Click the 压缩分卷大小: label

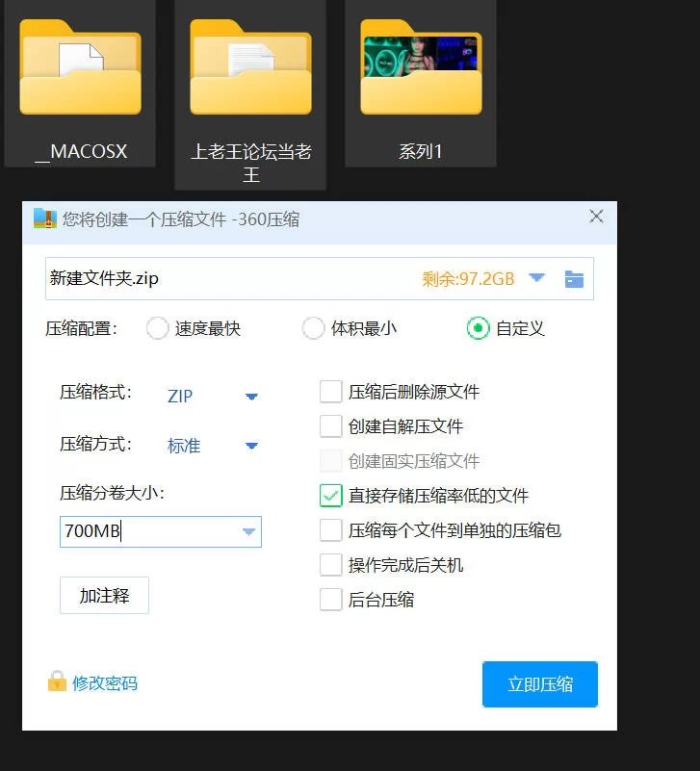(x=112, y=493)
